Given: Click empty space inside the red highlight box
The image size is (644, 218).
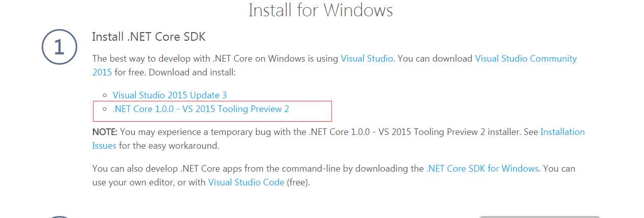Looking at the screenshot, I should pyautogui.click(x=310, y=111).
